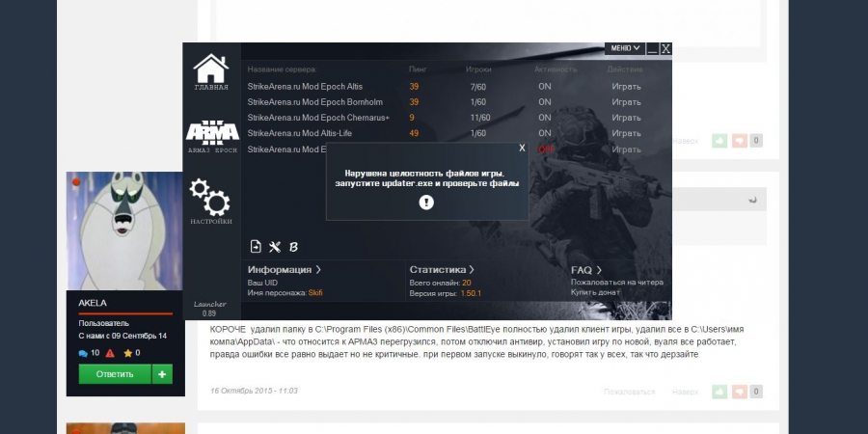Open Купить донат link in FAQ
Viewport: 868px width, 434px height.
pyautogui.click(x=595, y=291)
